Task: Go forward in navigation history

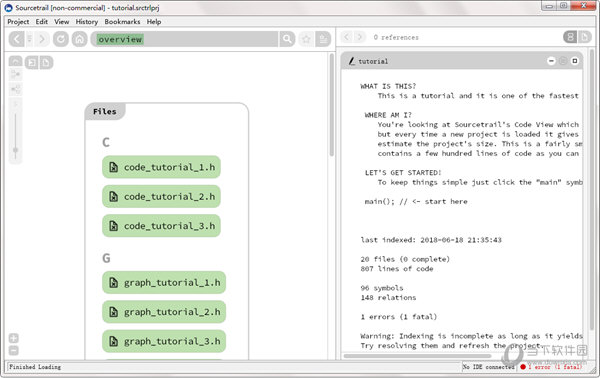Action: pos(42,39)
